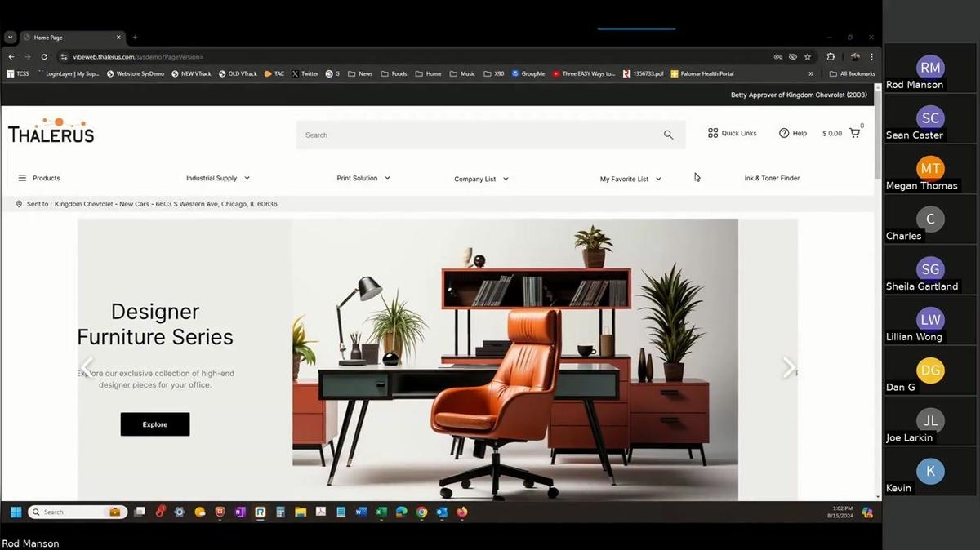980x550 pixels.
Task: Bookmark this page with star icon
Action: pos(808,57)
